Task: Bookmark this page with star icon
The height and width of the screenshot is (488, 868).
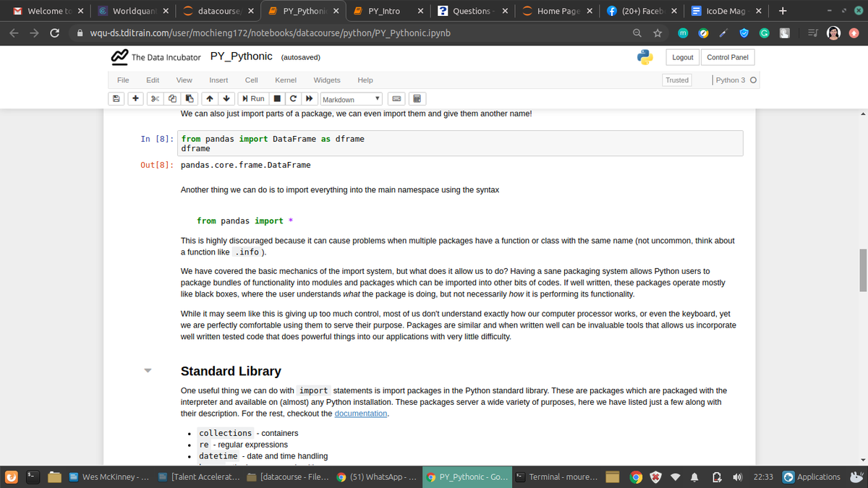Action: (x=659, y=33)
